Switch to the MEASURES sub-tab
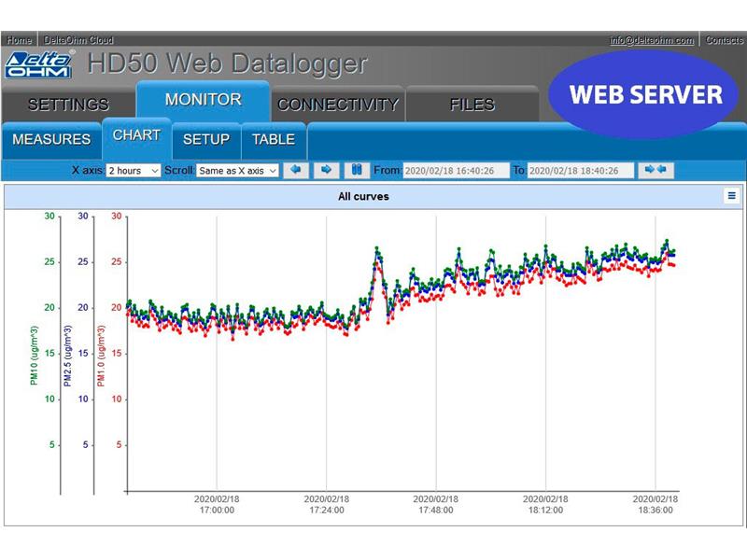This screenshot has width=747, height=560. 51,139
